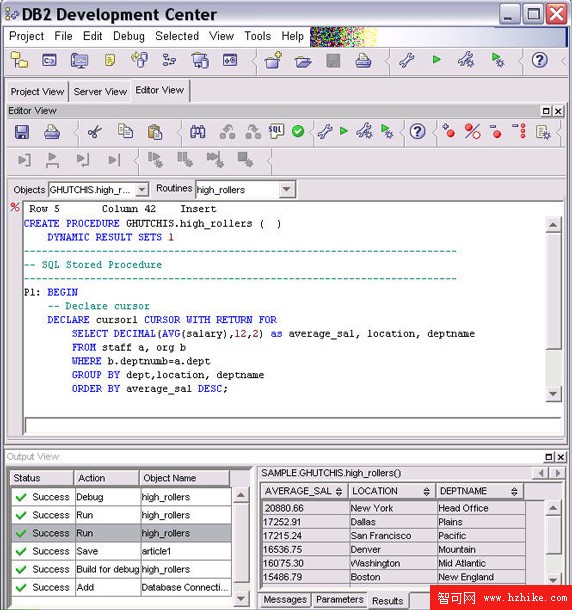Click previous result left arrow button
Screen dimensions: 572x610
point(540,473)
